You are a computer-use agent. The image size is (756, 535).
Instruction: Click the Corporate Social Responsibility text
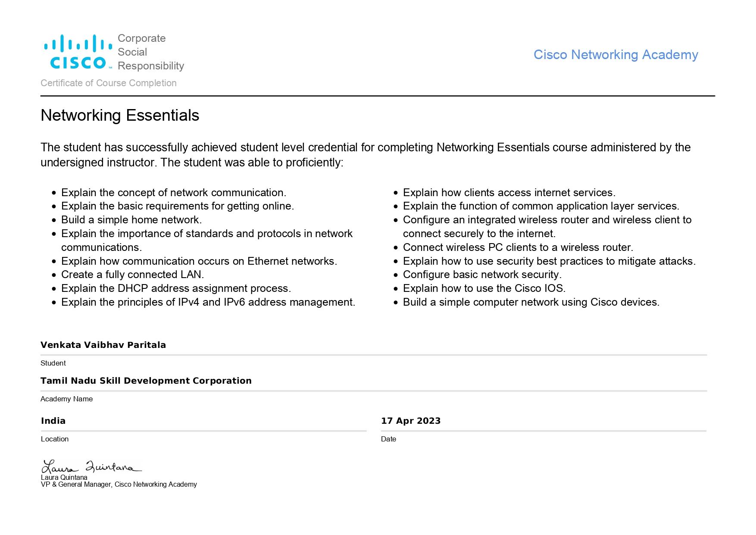click(x=150, y=52)
